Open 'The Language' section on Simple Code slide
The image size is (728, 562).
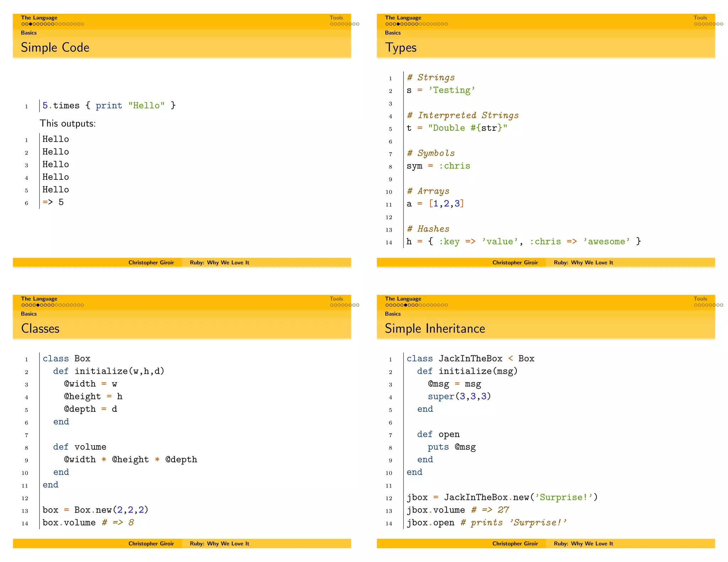click(x=39, y=18)
